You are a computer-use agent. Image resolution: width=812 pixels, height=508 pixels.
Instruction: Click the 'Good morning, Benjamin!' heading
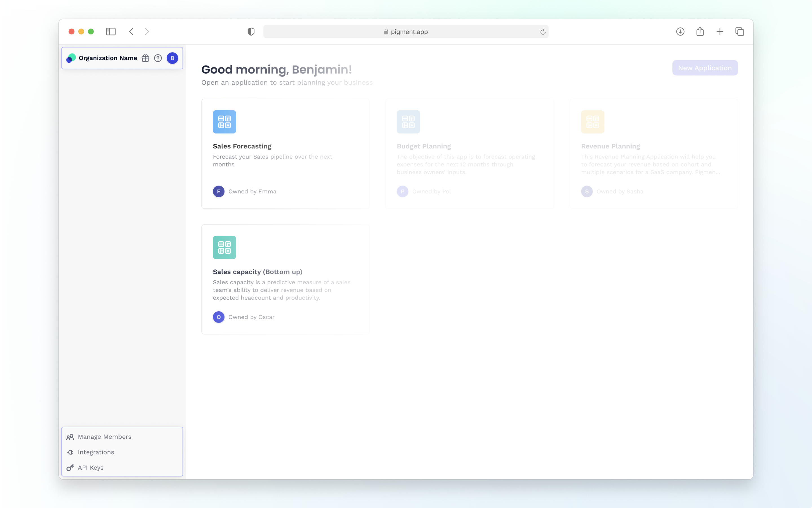(x=277, y=69)
